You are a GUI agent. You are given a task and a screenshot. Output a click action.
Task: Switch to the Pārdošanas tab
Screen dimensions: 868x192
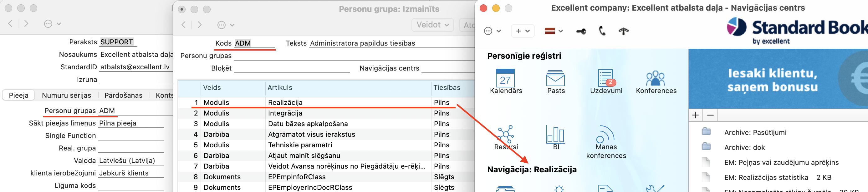point(123,95)
